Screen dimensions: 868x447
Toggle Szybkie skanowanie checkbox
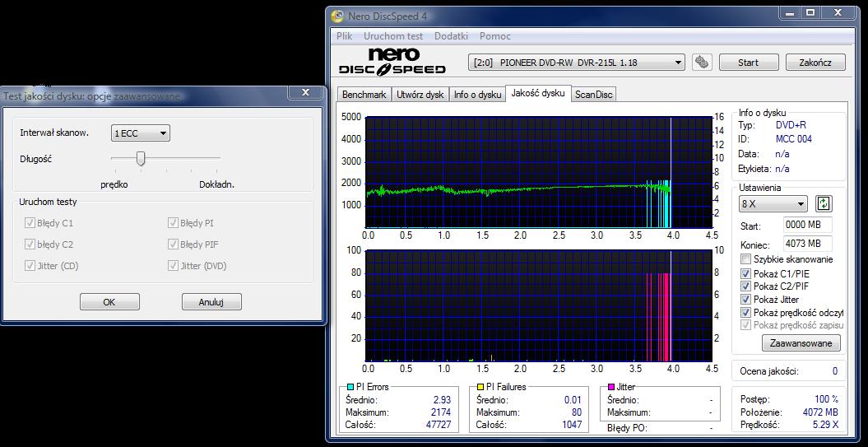[x=745, y=259]
